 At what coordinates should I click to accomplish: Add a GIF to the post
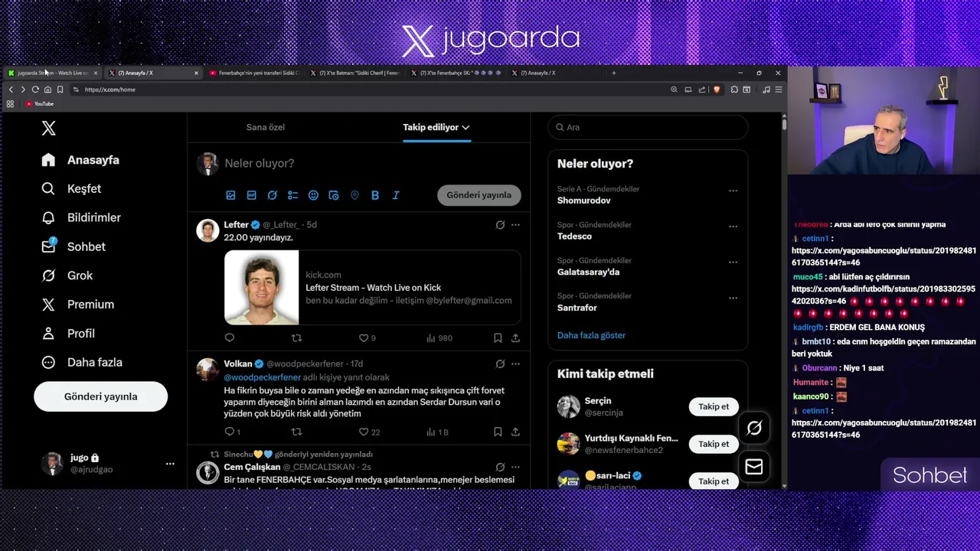tap(251, 195)
